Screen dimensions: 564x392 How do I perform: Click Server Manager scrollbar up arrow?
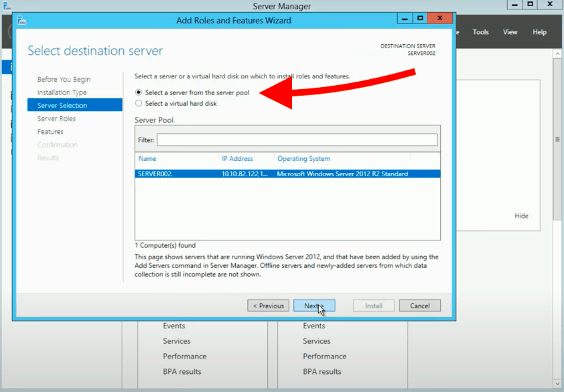pos(557,54)
